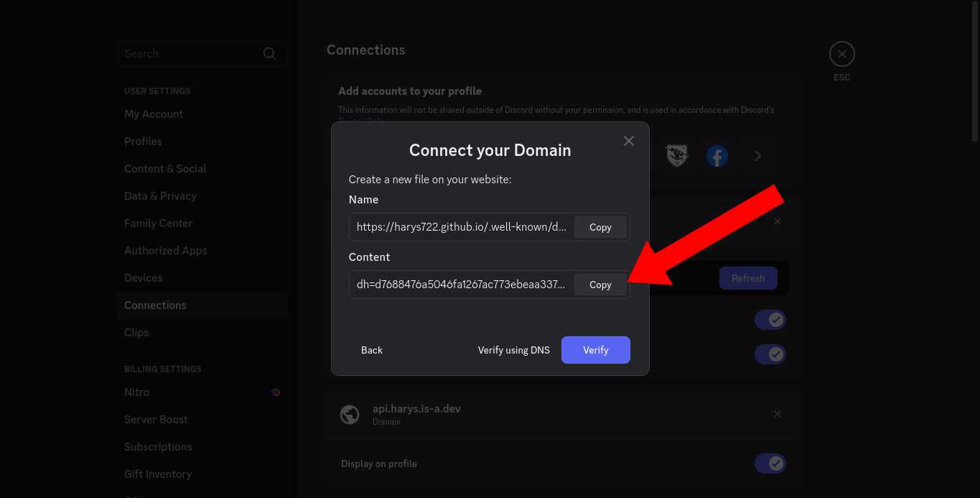The width and height of the screenshot is (980, 498).
Task: Toggle the lower connection switch above api.harys.is-a.dev
Action: click(x=770, y=354)
